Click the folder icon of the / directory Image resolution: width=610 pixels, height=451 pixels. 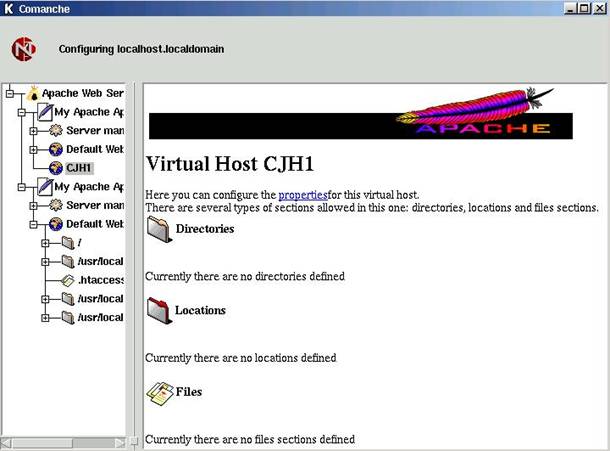coord(68,243)
